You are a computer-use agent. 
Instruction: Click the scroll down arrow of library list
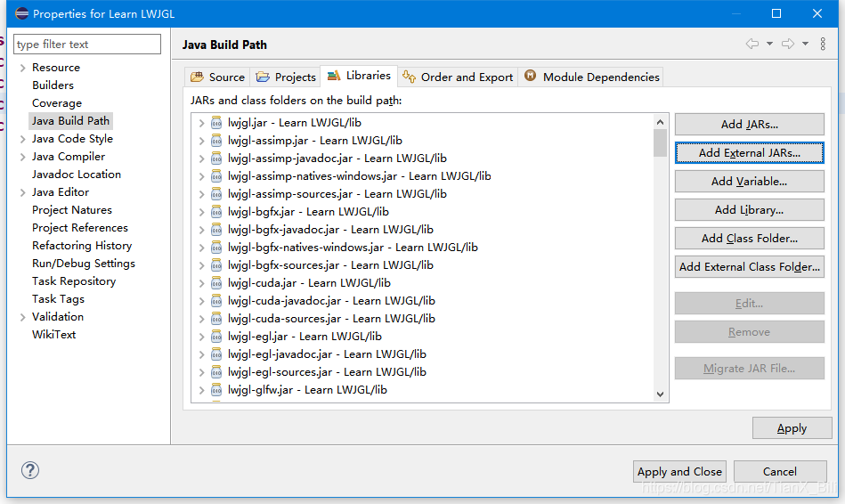[x=660, y=394]
